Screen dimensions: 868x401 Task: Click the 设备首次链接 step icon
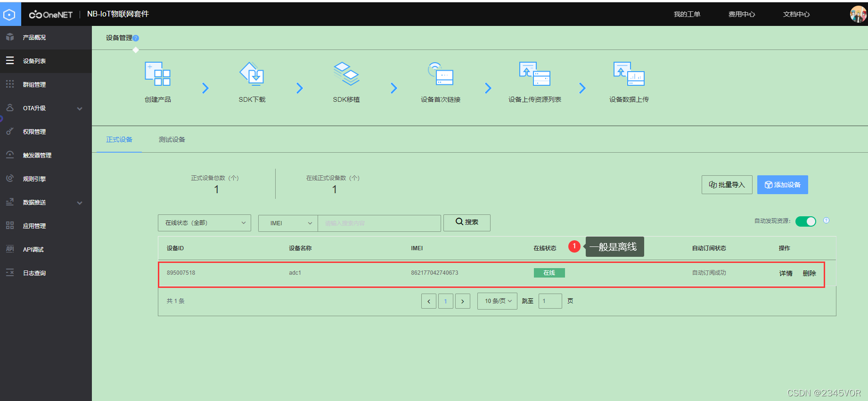(x=441, y=74)
